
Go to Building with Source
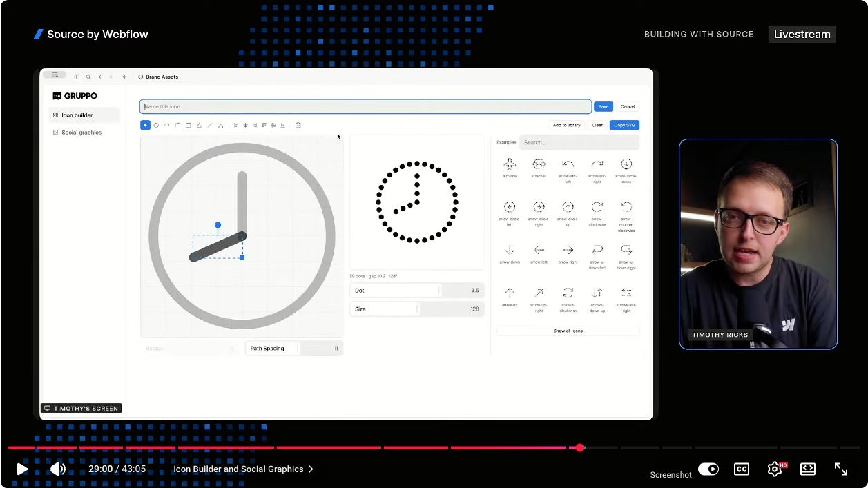point(699,34)
